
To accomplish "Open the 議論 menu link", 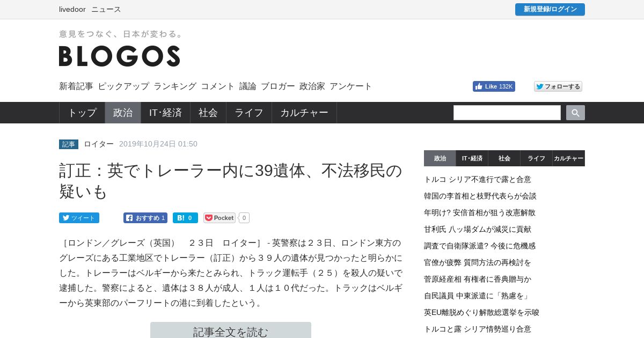I will (248, 86).
